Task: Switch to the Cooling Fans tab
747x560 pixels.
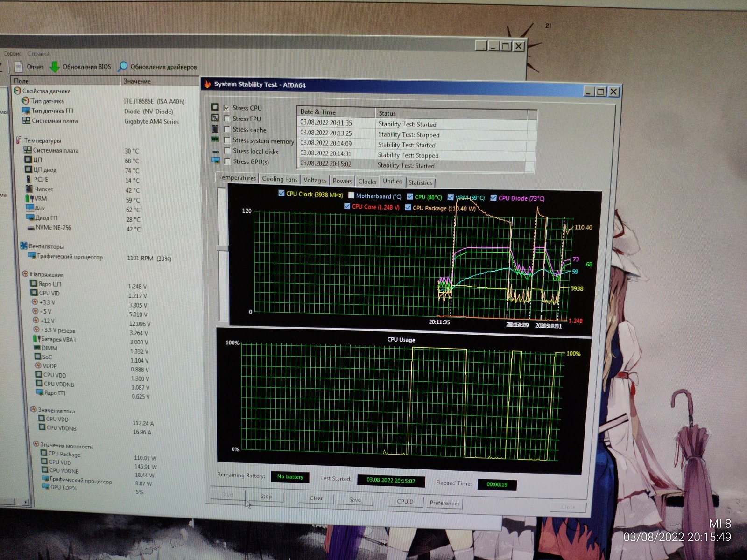Action: pyautogui.click(x=280, y=179)
